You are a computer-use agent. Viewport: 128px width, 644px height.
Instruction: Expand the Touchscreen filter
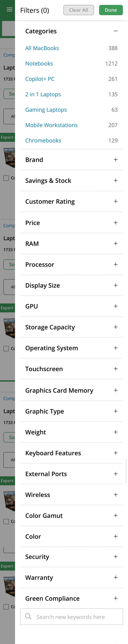pyautogui.click(x=116, y=368)
